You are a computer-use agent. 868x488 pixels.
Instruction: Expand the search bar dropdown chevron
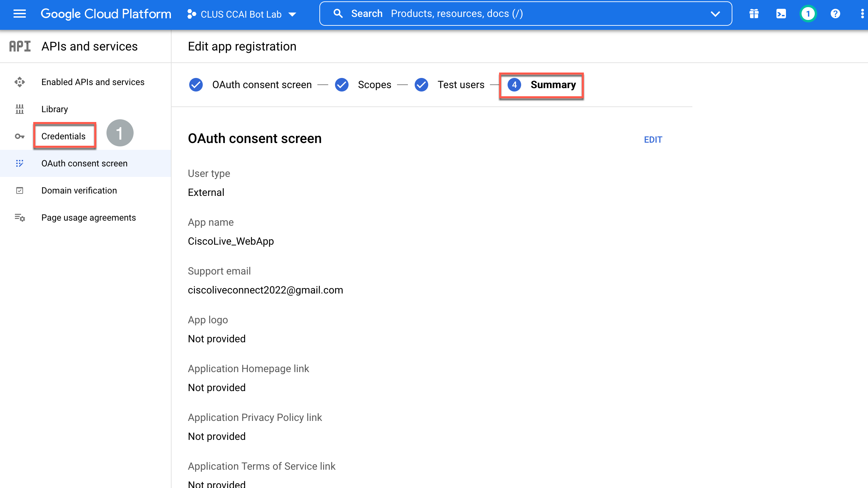(715, 14)
